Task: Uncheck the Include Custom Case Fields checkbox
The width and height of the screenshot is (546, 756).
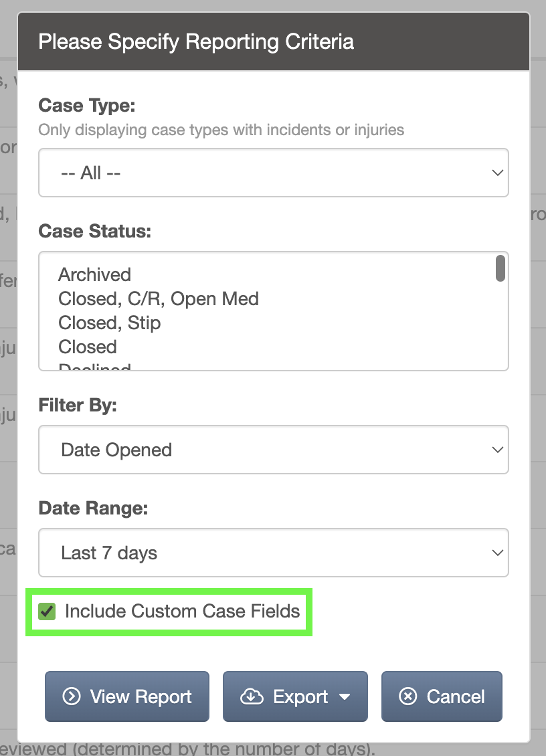Action: point(47,611)
